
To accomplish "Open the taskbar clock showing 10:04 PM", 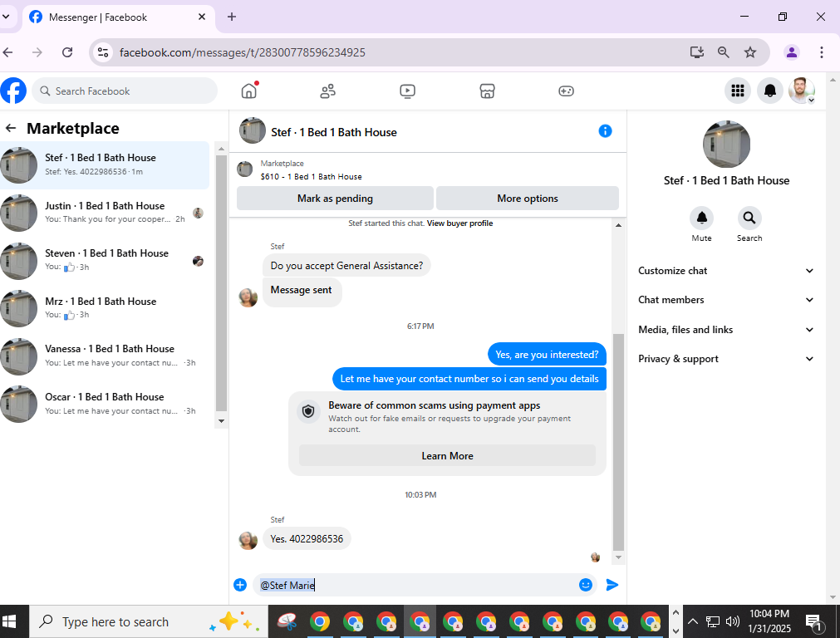I will (x=769, y=621).
